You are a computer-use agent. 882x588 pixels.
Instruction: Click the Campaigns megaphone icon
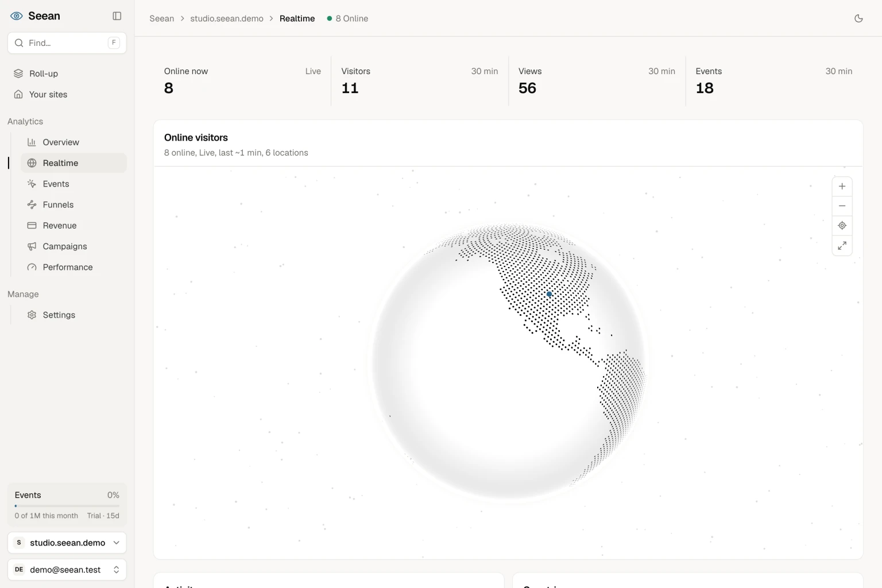(32, 246)
